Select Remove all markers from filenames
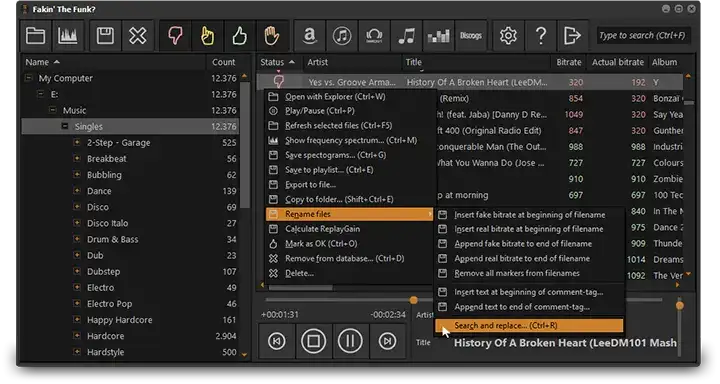This screenshot has height=384, width=720. 529,273
